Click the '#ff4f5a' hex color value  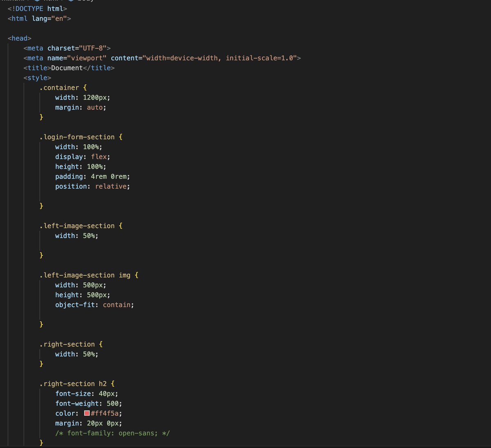[105, 413]
